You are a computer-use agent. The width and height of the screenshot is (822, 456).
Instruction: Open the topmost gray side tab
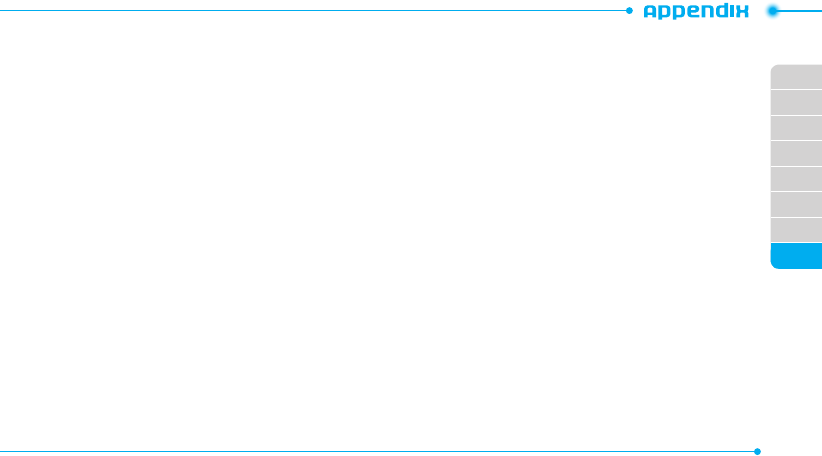click(x=796, y=77)
